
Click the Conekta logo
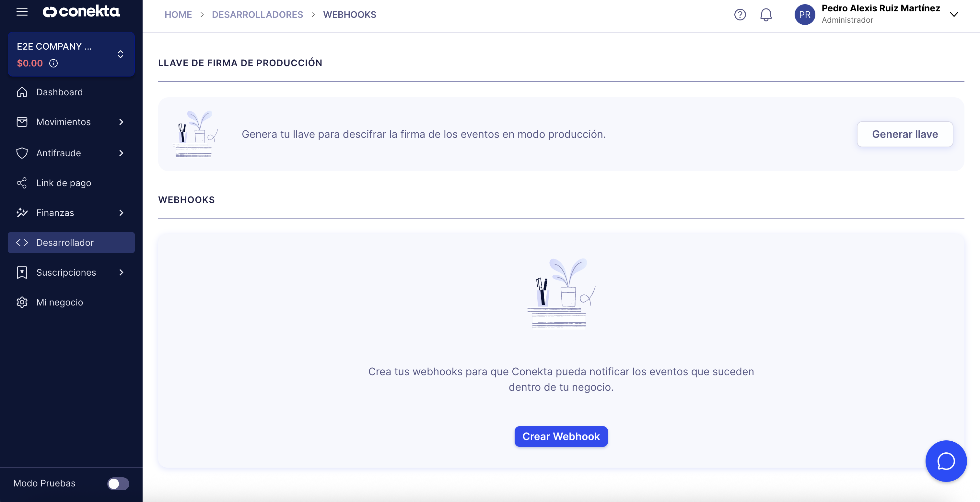(81, 12)
